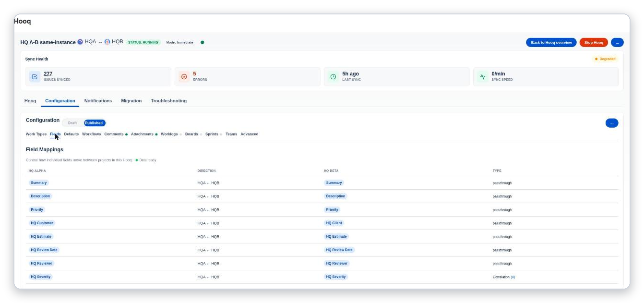Click the 277 issues synced count
The image size is (644, 303).
(48, 74)
